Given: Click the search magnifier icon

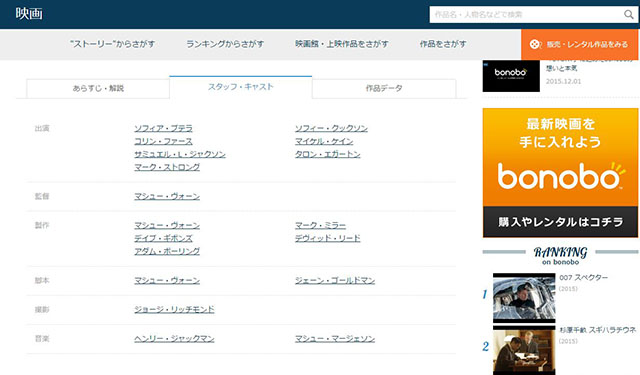Looking at the screenshot, I should 629,15.
